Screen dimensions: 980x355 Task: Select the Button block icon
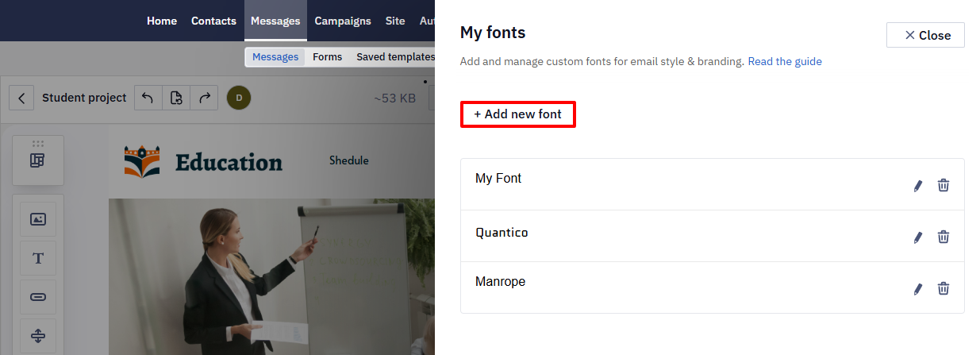coord(38,297)
